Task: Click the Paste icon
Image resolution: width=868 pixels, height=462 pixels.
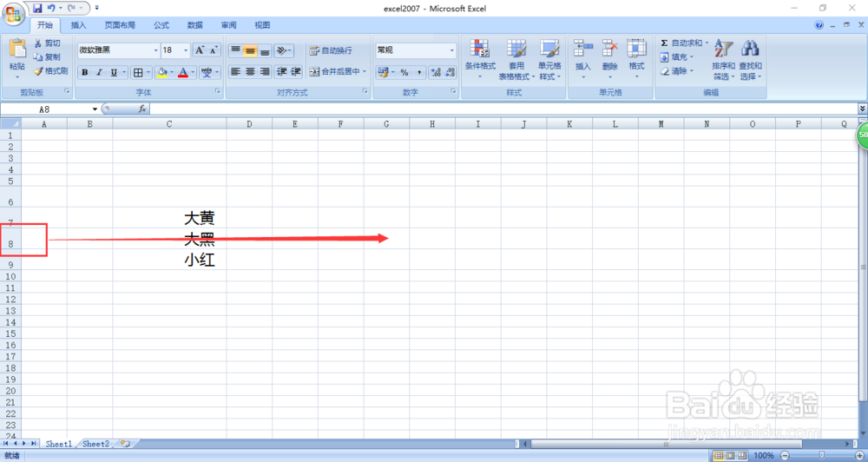Action: tap(17, 49)
